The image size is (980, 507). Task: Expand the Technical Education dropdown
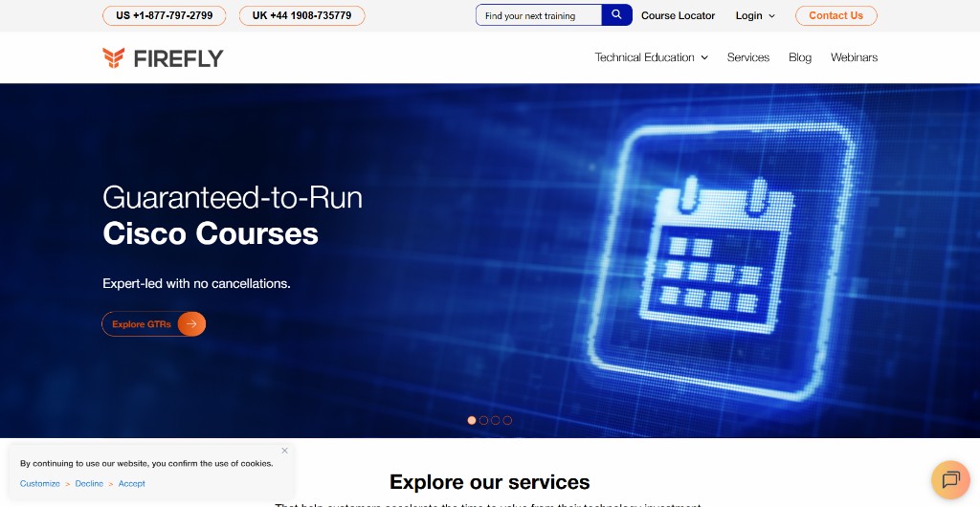click(651, 57)
